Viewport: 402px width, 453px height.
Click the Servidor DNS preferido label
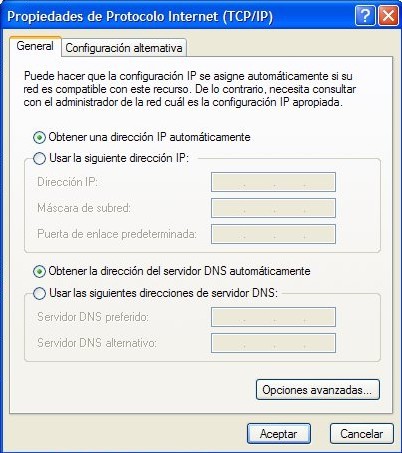click(x=93, y=317)
